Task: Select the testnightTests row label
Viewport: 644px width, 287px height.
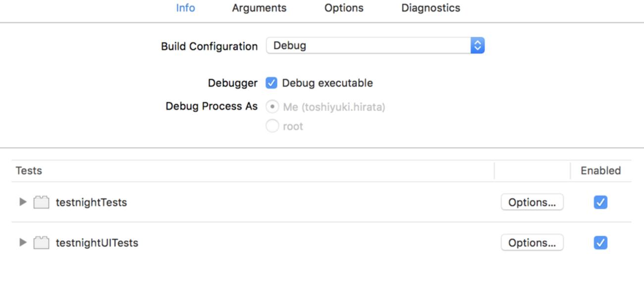Action: pos(91,202)
